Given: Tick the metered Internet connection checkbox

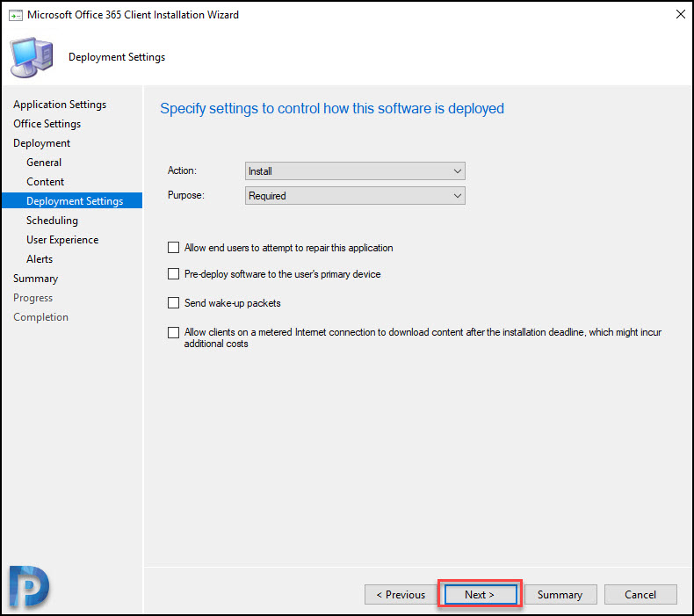Looking at the screenshot, I should (x=174, y=332).
